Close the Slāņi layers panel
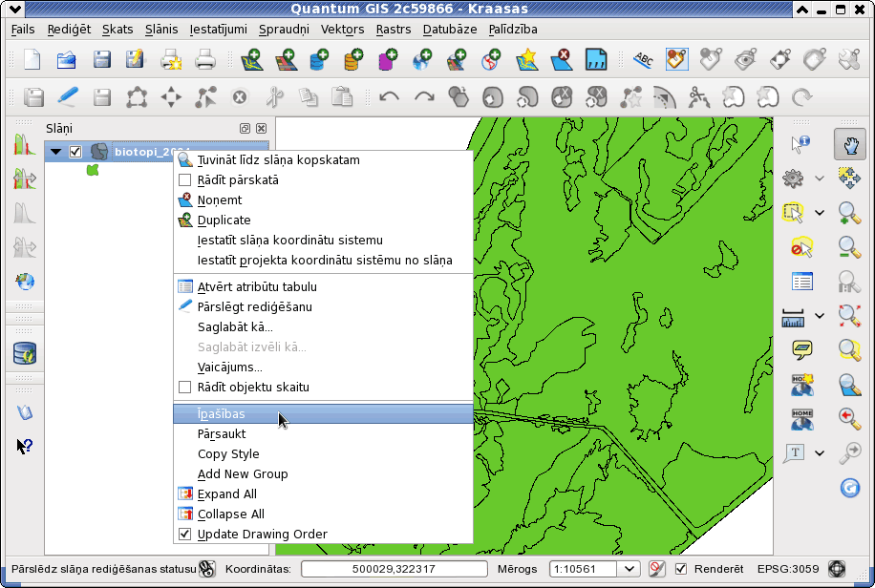Viewport: 875px width, 588px height. (x=261, y=128)
